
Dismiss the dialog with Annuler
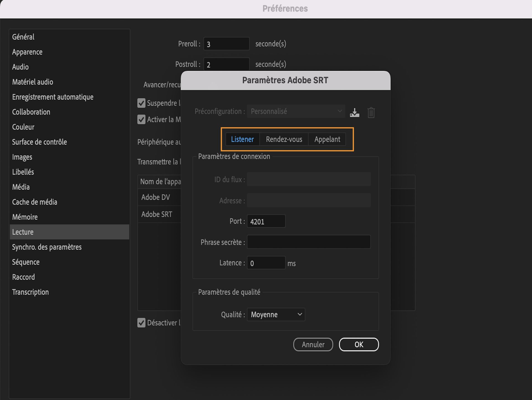313,344
